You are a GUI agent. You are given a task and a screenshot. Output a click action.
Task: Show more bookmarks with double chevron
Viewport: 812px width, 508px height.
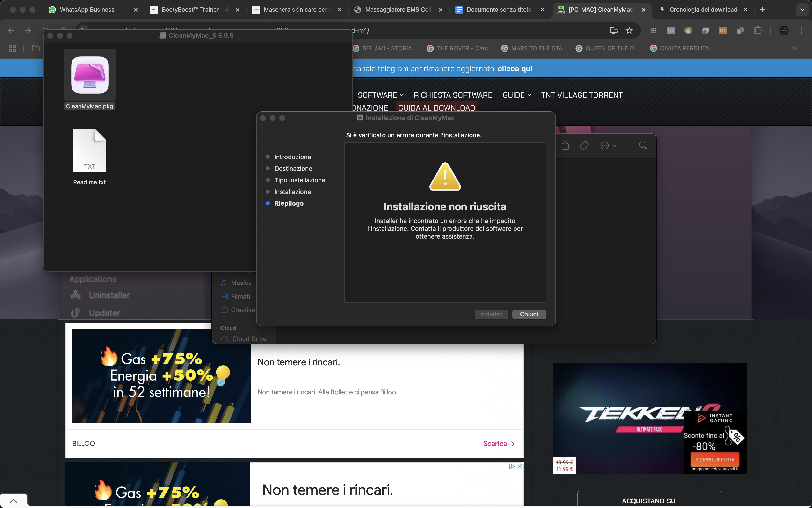(x=794, y=48)
